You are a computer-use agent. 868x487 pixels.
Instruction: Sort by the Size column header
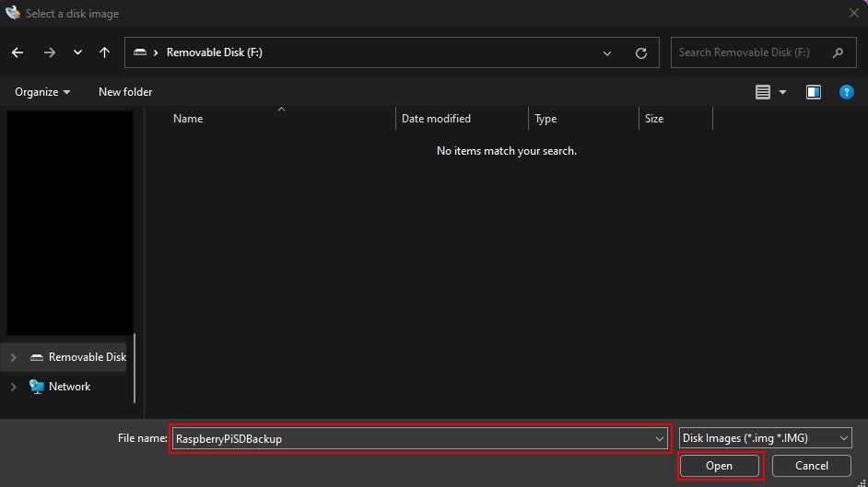[x=654, y=119]
